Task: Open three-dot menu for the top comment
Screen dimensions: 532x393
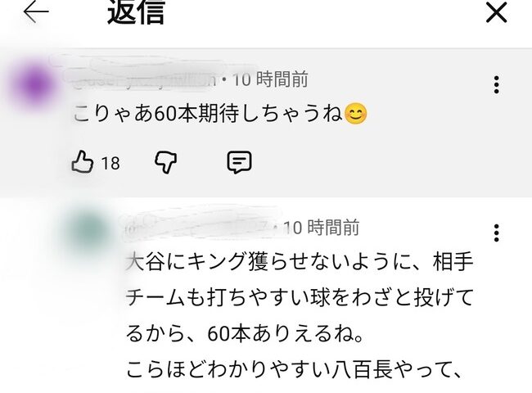Action: pos(496,84)
